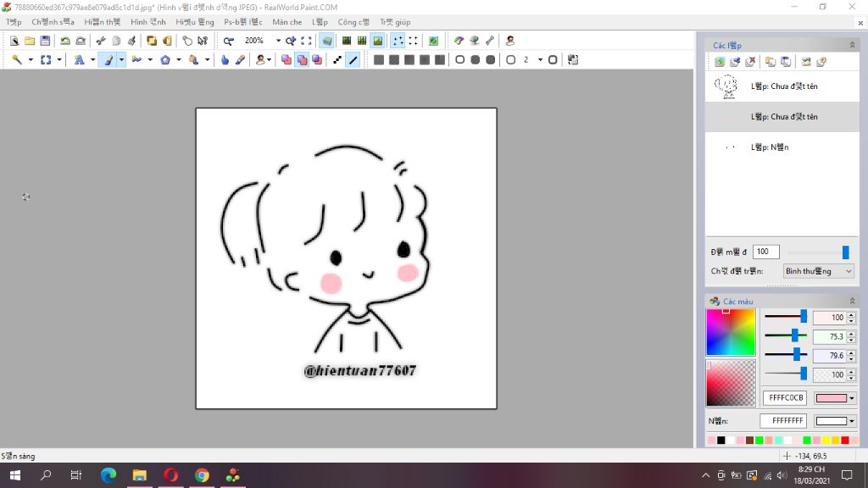Click the person icon at toolbar end

coord(509,41)
